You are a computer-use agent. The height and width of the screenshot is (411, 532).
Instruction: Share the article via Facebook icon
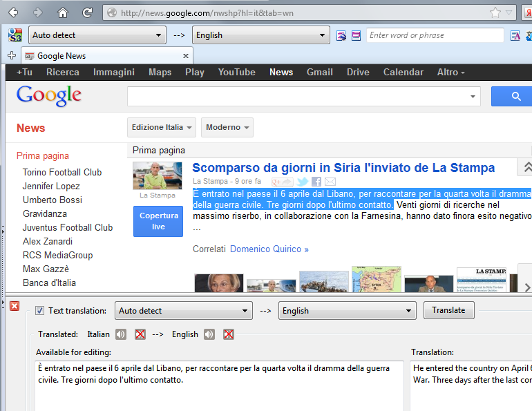tap(316, 182)
